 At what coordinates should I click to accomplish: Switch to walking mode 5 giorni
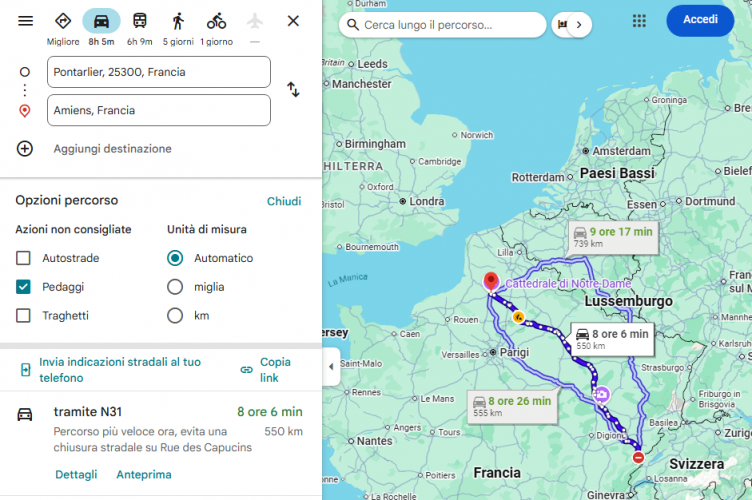point(178,28)
